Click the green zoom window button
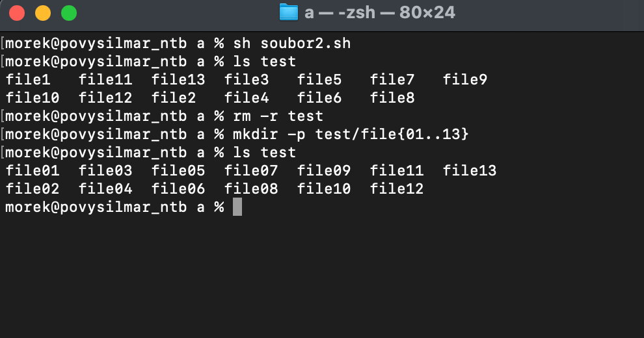The height and width of the screenshot is (338, 644). [69, 13]
